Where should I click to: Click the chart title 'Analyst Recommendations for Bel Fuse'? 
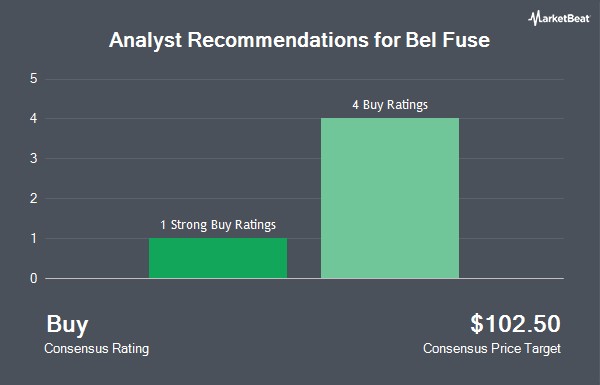click(x=299, y=40)
